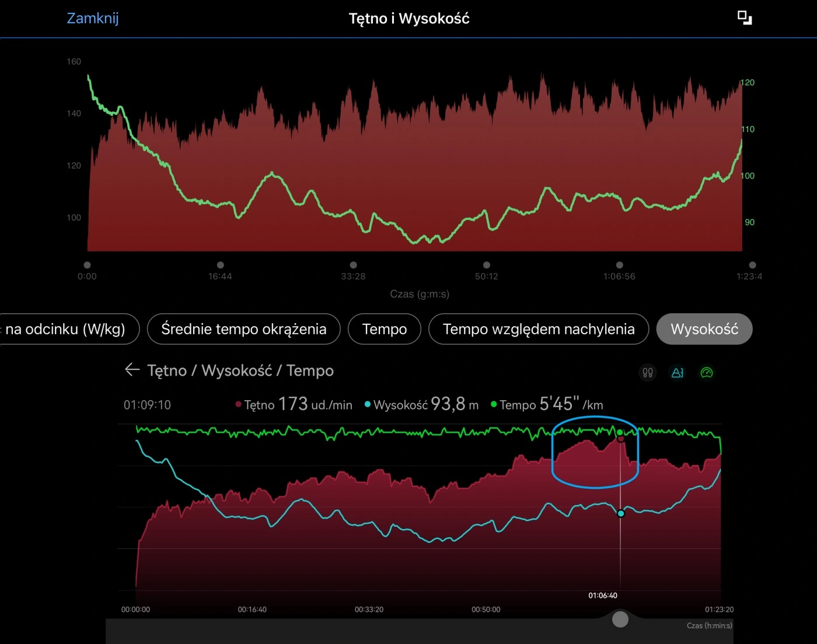817x644 pixels.
Task: Click the time marker dot at 1:06:56
Action: 619,265
